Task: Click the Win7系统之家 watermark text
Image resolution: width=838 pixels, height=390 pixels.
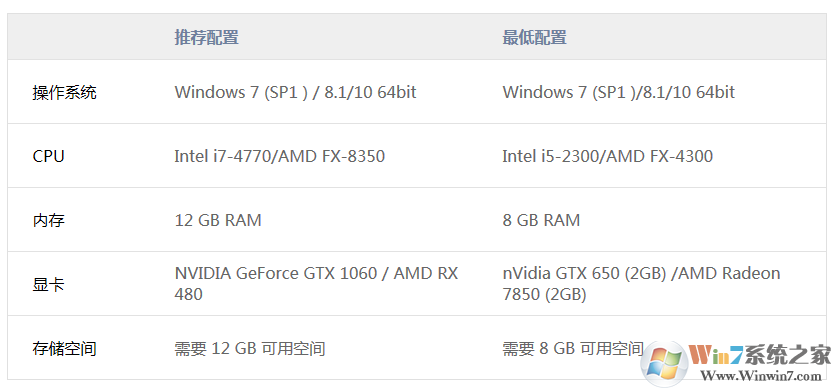Action: click(760, 354)
